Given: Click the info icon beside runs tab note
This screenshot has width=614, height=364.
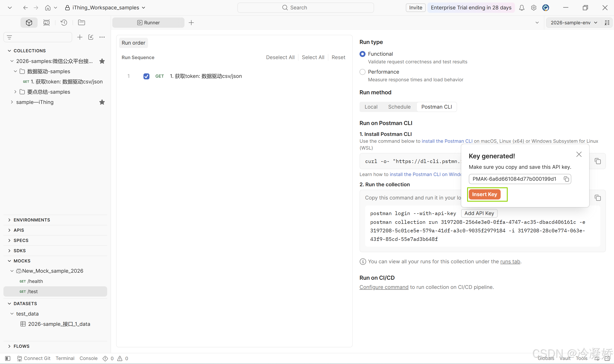Looking at the screenshot, I should click(363, 262).
